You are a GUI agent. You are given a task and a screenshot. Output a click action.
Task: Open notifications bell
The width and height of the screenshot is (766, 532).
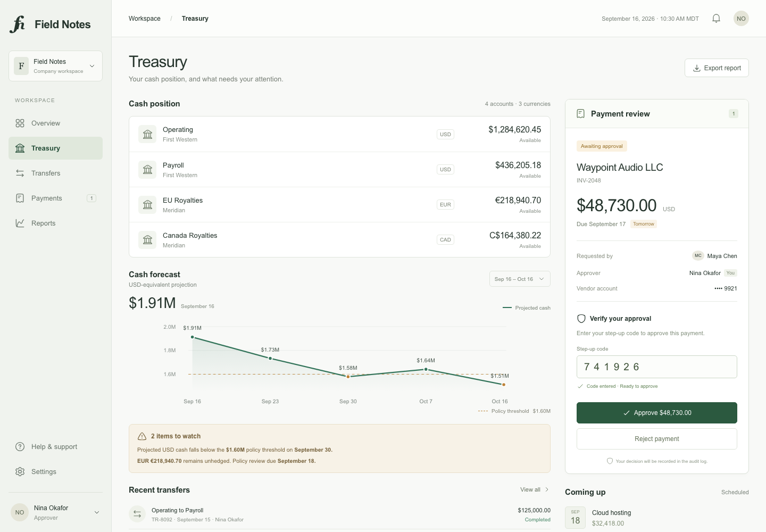coord(716,19)
